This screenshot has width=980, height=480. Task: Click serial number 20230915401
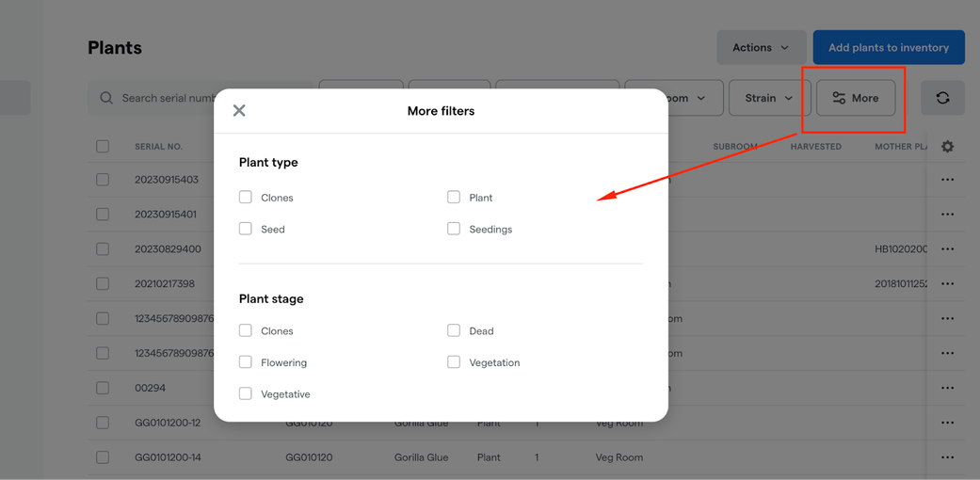pyautogui.click(x=166, y=214)
